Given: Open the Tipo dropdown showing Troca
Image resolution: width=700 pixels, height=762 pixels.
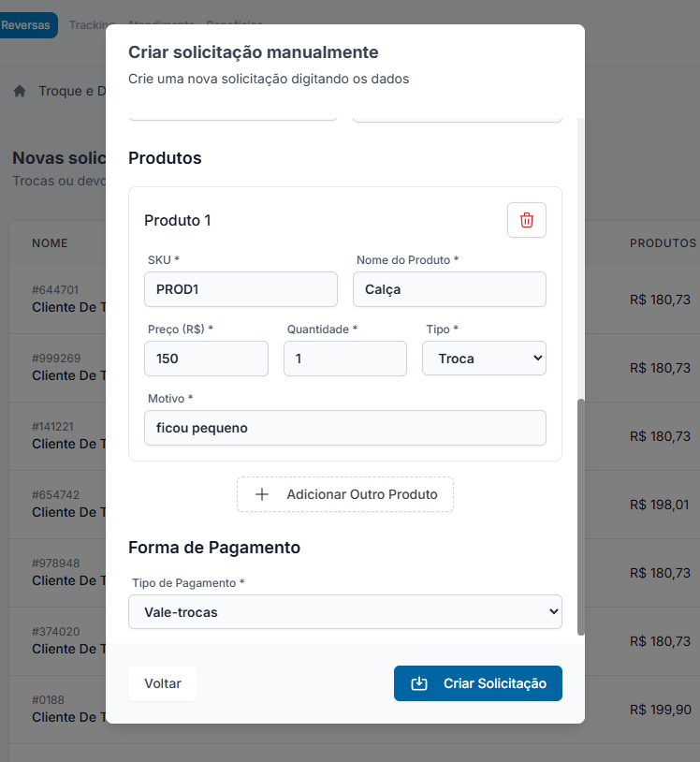Looking at the screenshot, I should click(484, 359).
